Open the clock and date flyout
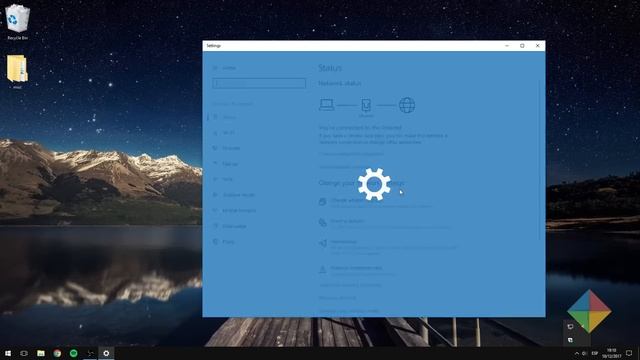 pos(611,353)
